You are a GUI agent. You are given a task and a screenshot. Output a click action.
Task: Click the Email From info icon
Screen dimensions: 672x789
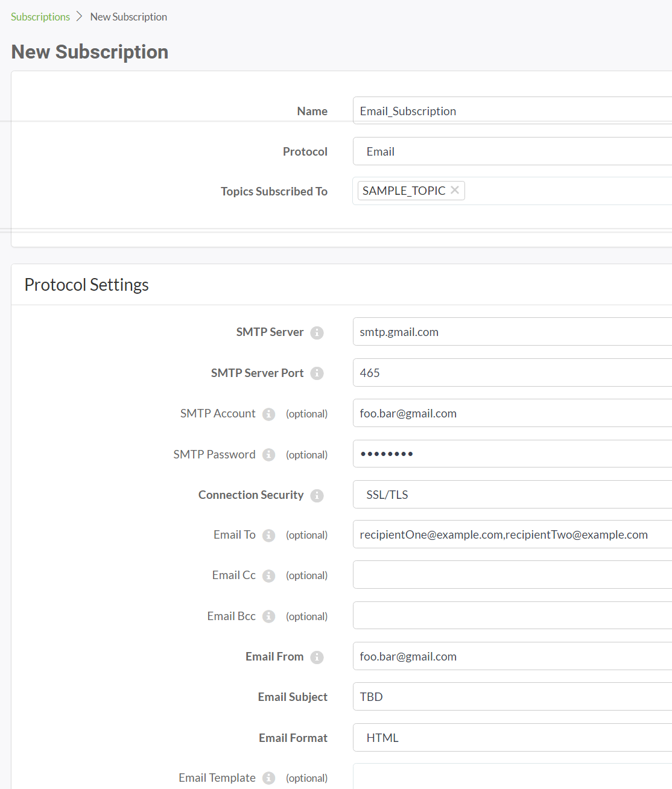click(317, 657)
